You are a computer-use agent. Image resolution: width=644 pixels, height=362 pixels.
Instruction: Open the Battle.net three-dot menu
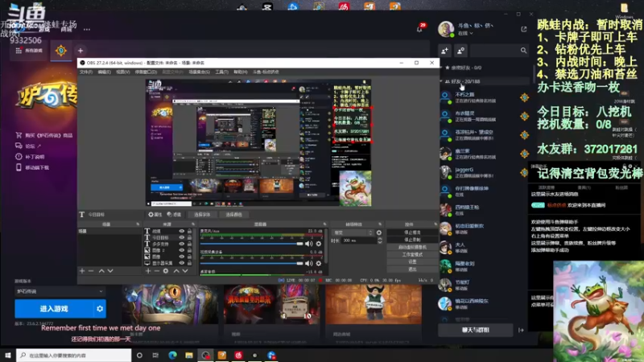[x=87, y=29]
